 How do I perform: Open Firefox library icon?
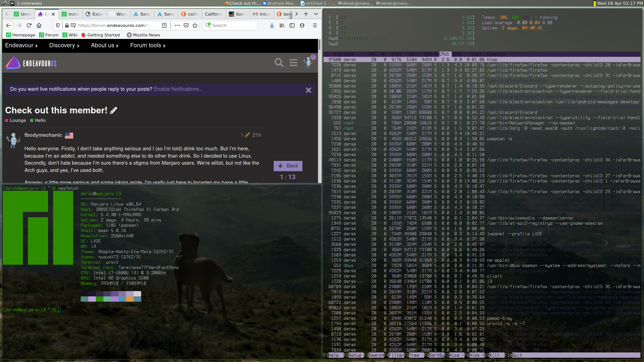pyautogui.click(x=282, y=25)
